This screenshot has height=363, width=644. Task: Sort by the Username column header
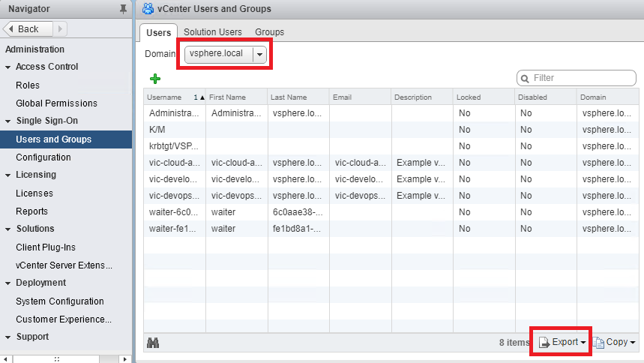175,97
